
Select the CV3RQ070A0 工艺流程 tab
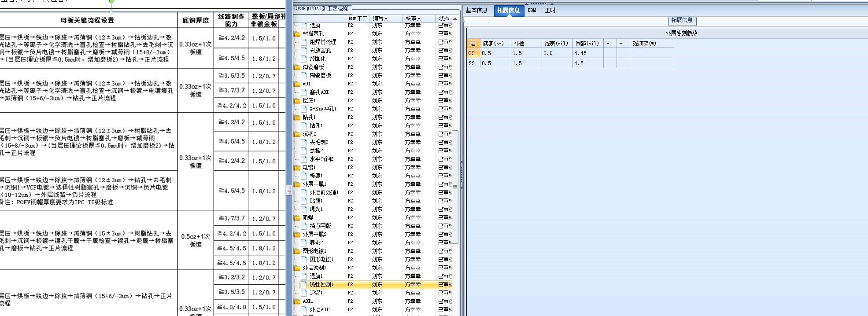click(321, 9)
